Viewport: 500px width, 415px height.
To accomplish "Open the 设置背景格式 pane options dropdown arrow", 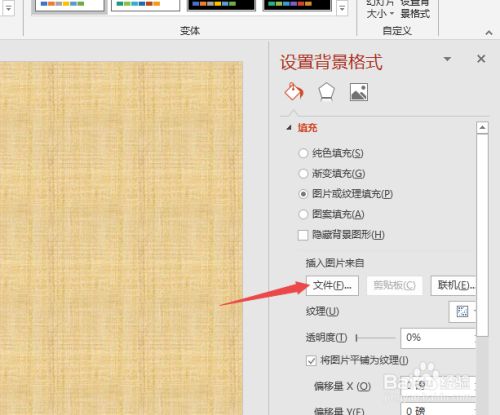I will click(447, 59).
